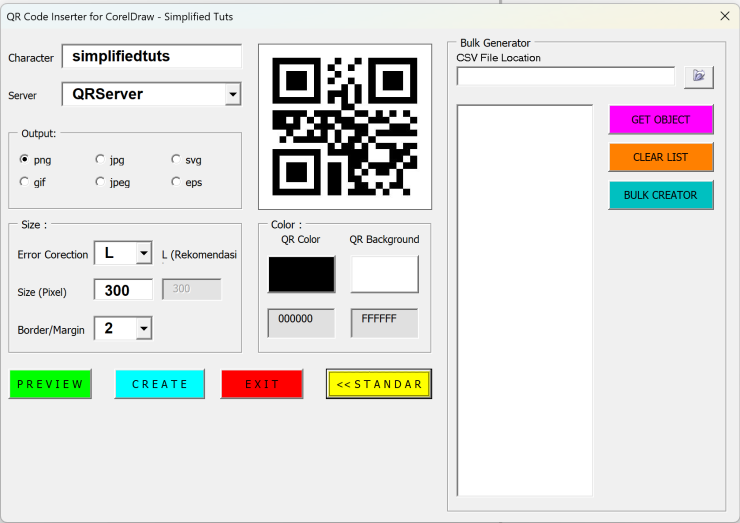The width and height of the screenshot is (740, 523).
Task: Click the yellow <<STANDAR button
Action: 379,384
